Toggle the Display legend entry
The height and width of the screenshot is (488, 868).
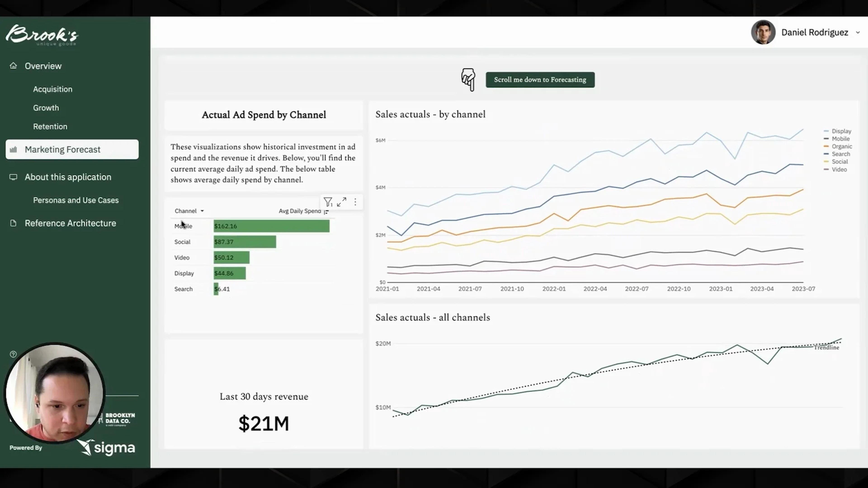point(837,131)
